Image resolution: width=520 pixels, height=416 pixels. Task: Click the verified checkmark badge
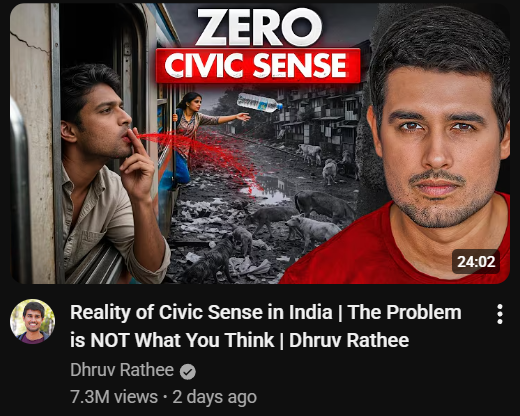coord(188,372)
